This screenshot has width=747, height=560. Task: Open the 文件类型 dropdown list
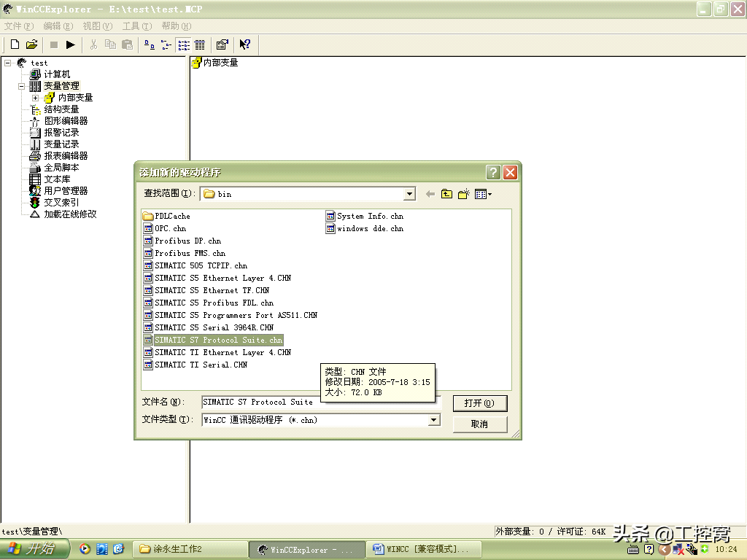434,420
